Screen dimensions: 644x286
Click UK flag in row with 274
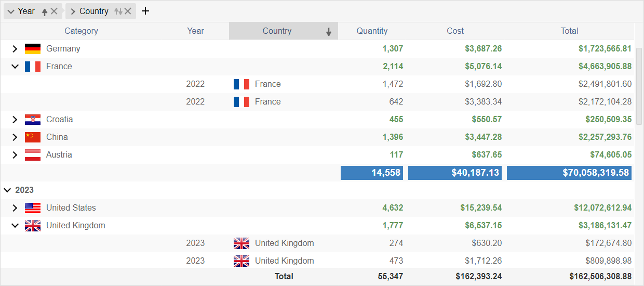pos(242,243)
